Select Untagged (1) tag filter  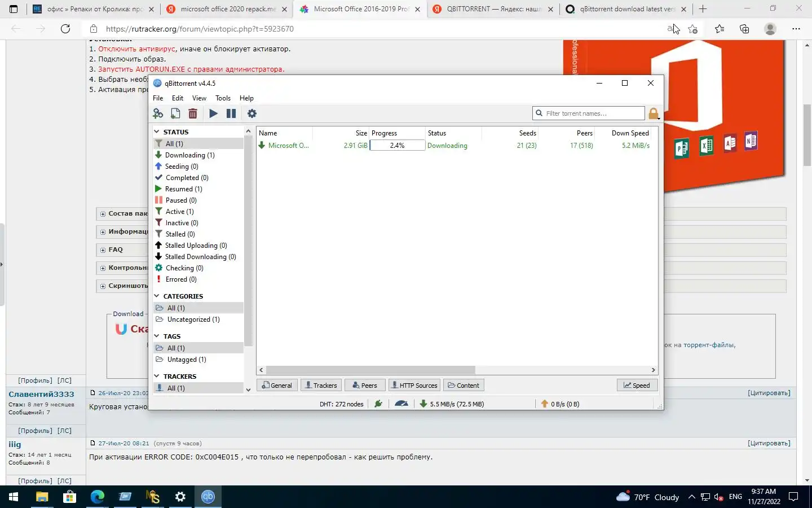[x=187, y=360]
